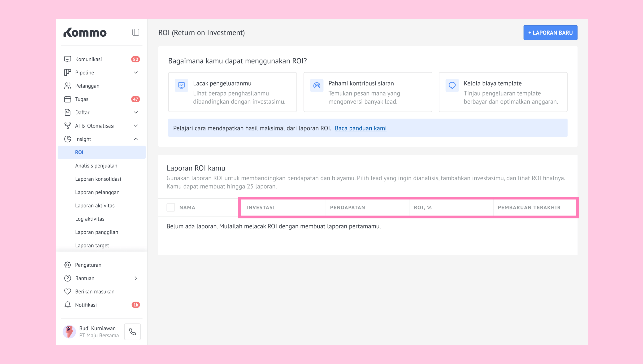
Task: Click the Pelanggan people icon
Action: pyautogui.click(x=68, y=86)
